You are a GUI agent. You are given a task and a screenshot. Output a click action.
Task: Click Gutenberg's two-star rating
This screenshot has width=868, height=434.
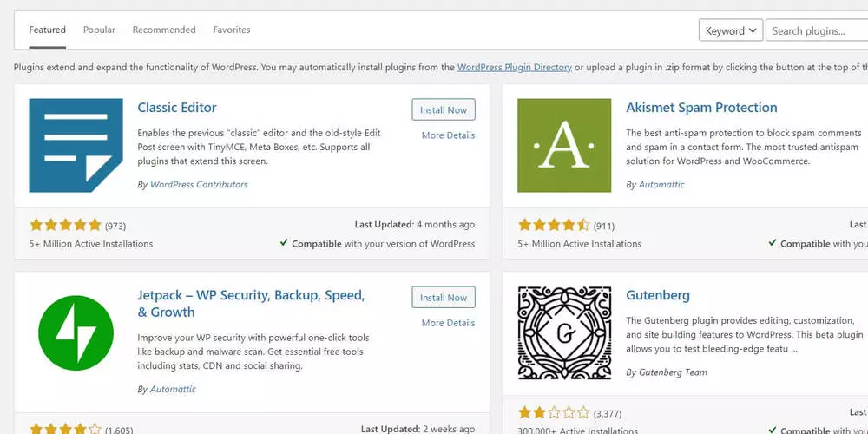(x=554, y=412)
